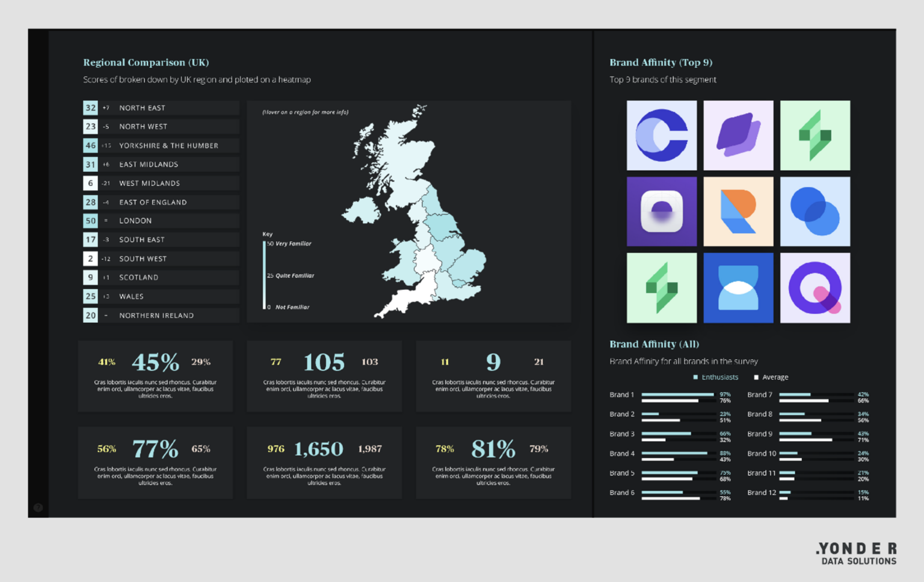Select the London row in Regional Comparison
This screenshot has height=582, width=924.
point(160,220)
